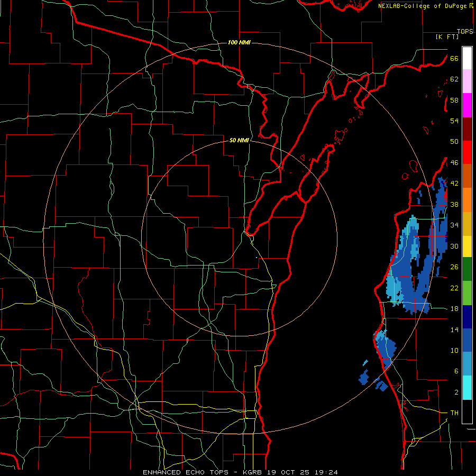
Task: Click the light green legend swatch
Action: [467, 293]
